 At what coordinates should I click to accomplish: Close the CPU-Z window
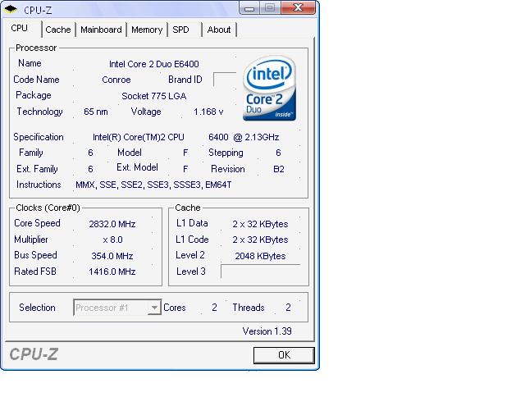tap(299, 8)
